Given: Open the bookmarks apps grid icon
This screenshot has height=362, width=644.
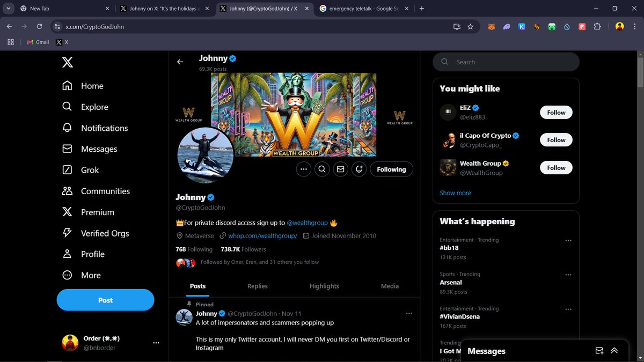Looking at the screenshot, I should pos(11,42).
